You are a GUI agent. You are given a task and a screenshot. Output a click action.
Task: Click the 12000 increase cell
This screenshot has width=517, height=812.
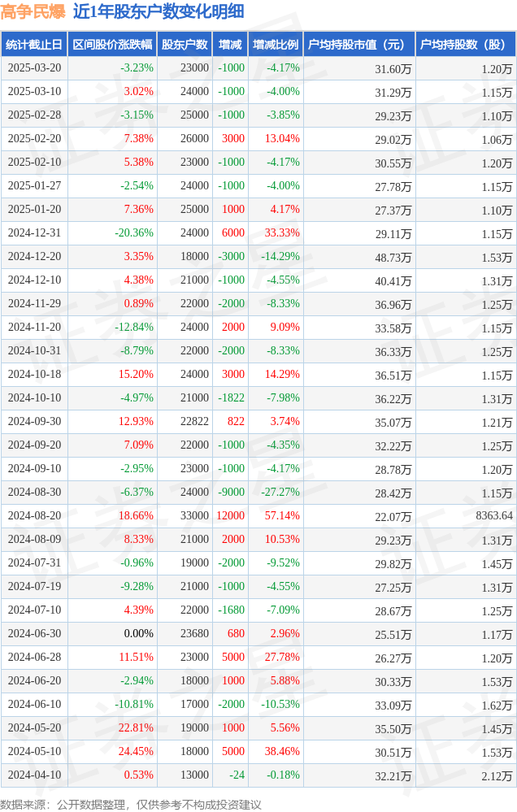[231, 516]
